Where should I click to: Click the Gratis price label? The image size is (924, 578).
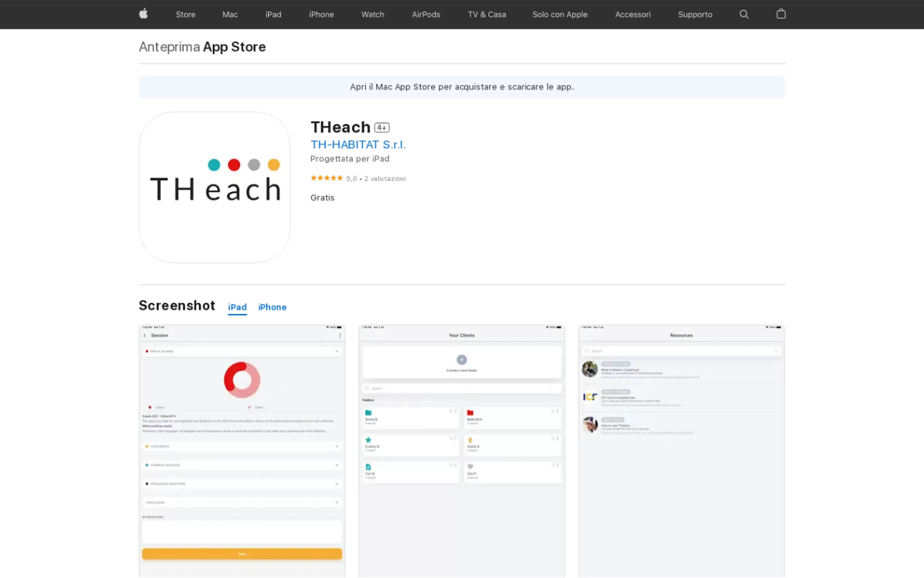322,198
